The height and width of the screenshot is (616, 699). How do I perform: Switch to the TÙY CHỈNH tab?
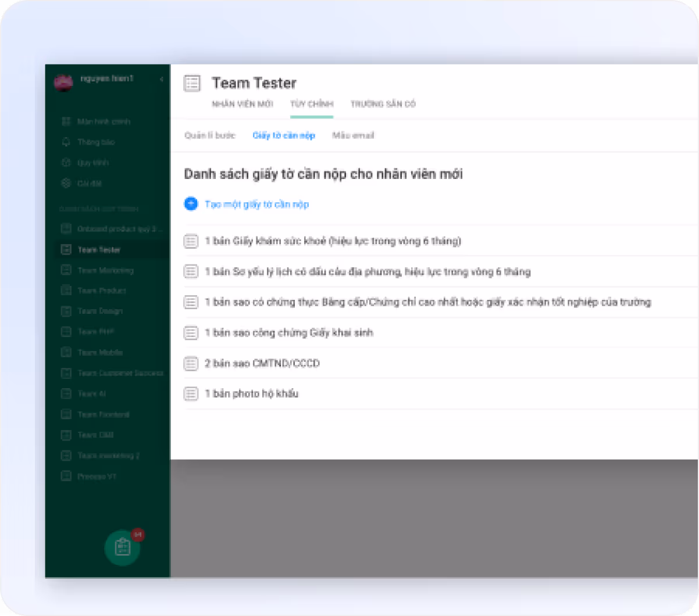click(312, 104)
